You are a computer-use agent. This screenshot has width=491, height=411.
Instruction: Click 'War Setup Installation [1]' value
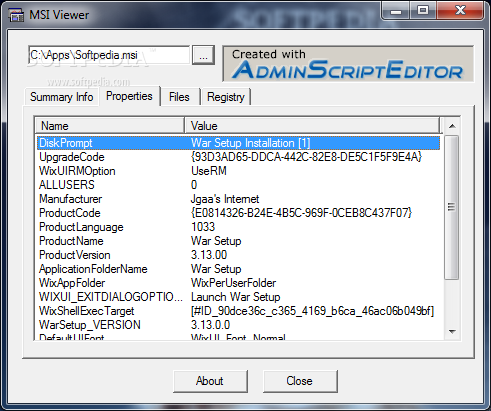point(251,143)
